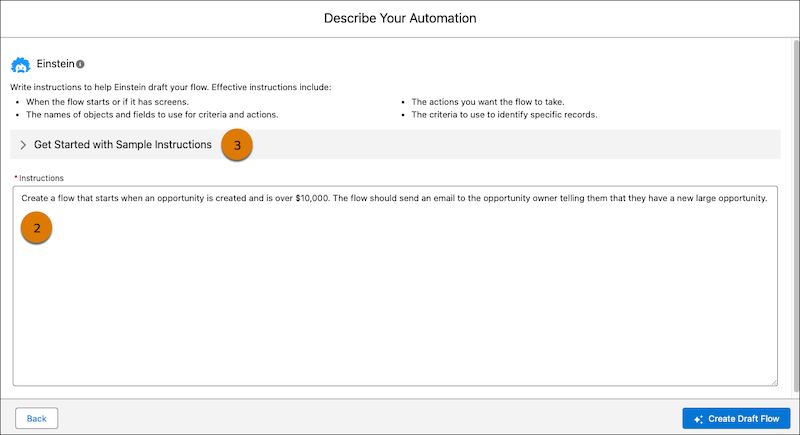Screen dimensions: 800x435
Task: Click Create Draft Flow button
Action: coord(736,419)
